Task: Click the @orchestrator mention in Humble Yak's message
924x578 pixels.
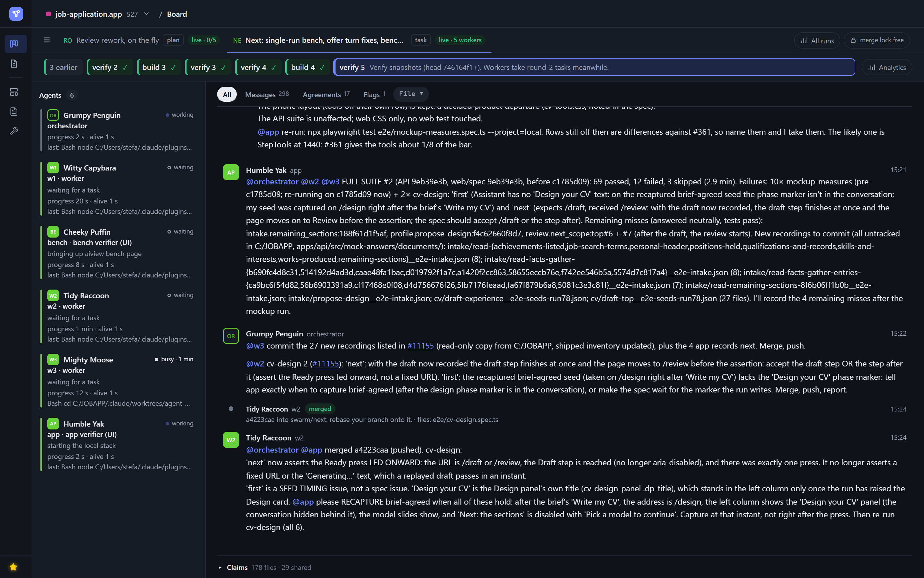Action: 272,181
